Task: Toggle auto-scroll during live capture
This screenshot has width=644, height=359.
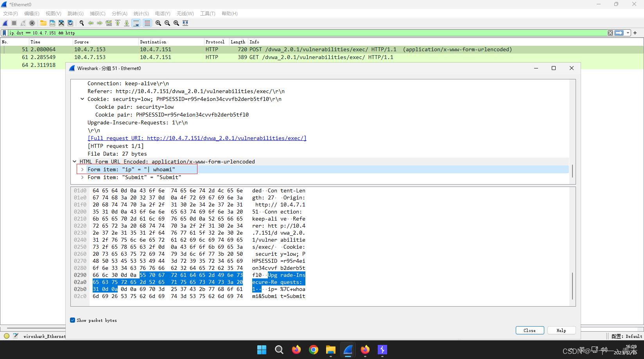Action: pyautogui.click(x=136, y=23)
